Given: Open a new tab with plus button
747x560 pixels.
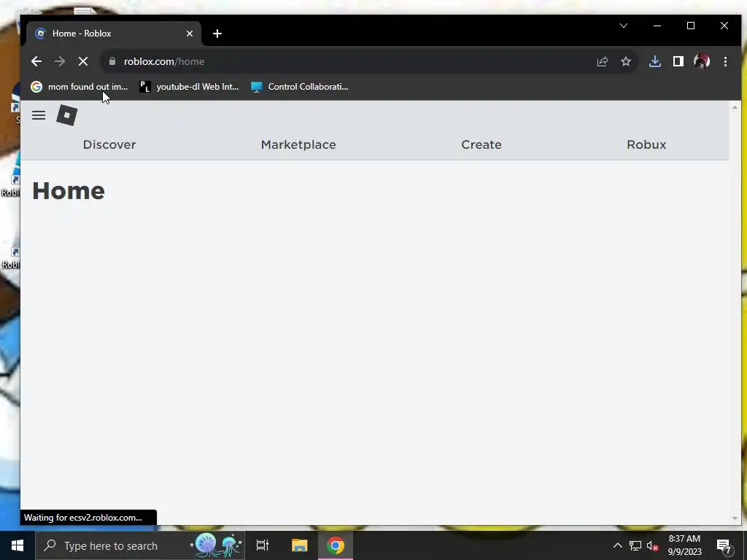Looking at the screenshot, I should pos(217,34).
